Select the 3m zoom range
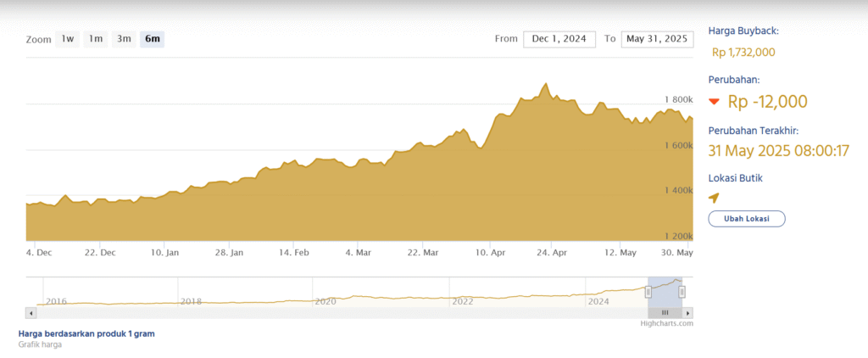This screenshot has height=358, width=868. tap(124, 39)
